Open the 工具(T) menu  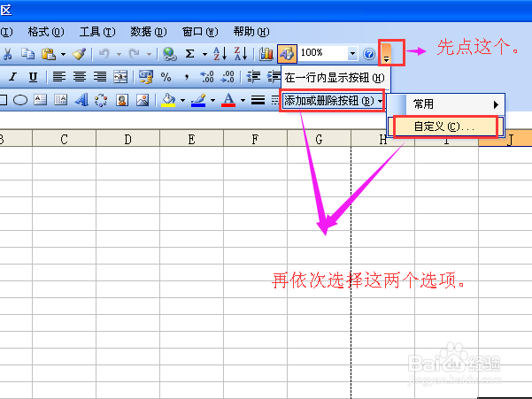97,32
